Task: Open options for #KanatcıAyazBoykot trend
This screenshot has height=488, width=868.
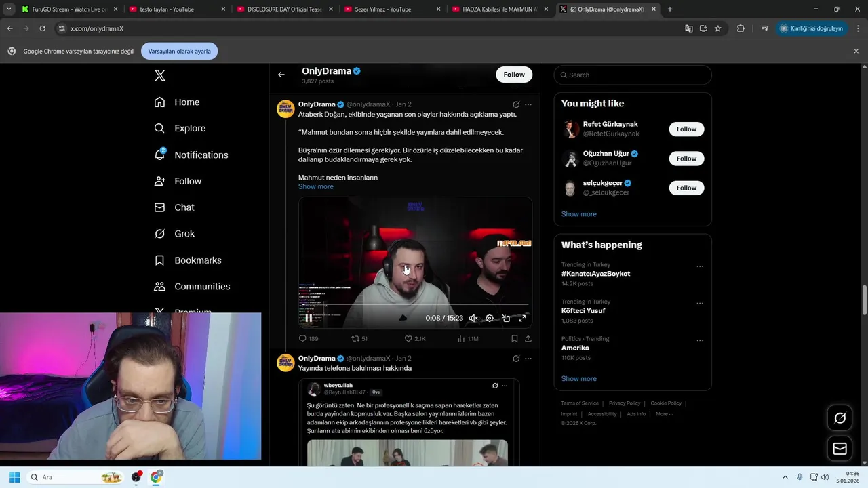Action: [700, 266]
